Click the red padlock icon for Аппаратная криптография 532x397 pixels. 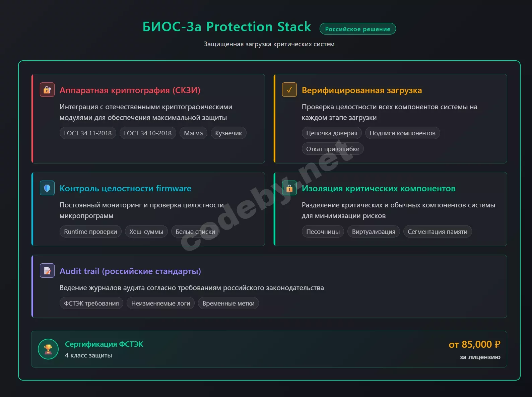(x=47, y=89)
